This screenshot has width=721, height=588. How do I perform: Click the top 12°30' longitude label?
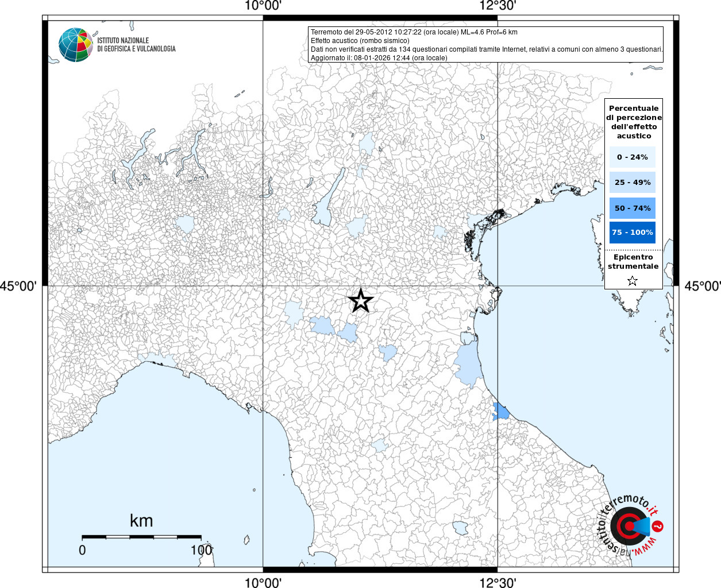[498, 6]
